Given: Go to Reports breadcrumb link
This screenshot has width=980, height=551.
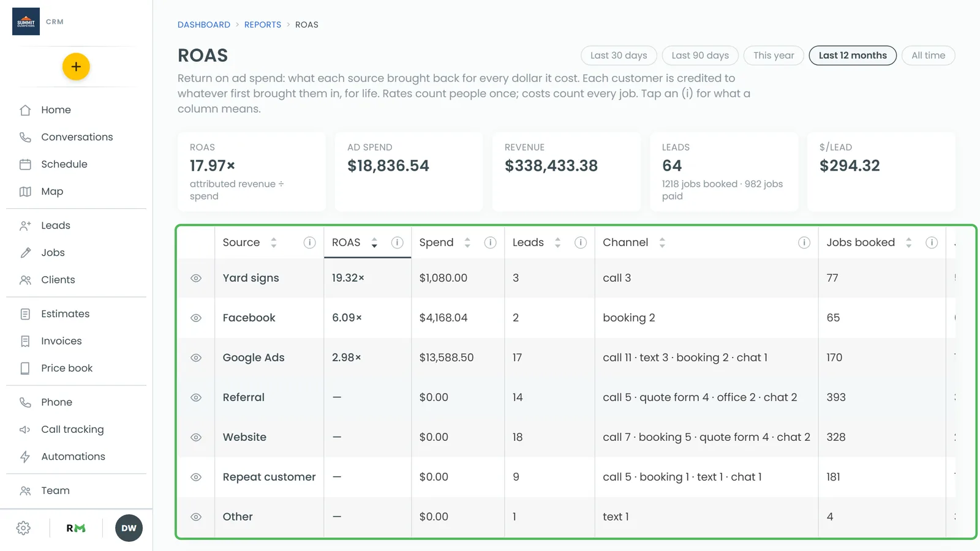Looking at the screenshot, I should click(263, 24).
